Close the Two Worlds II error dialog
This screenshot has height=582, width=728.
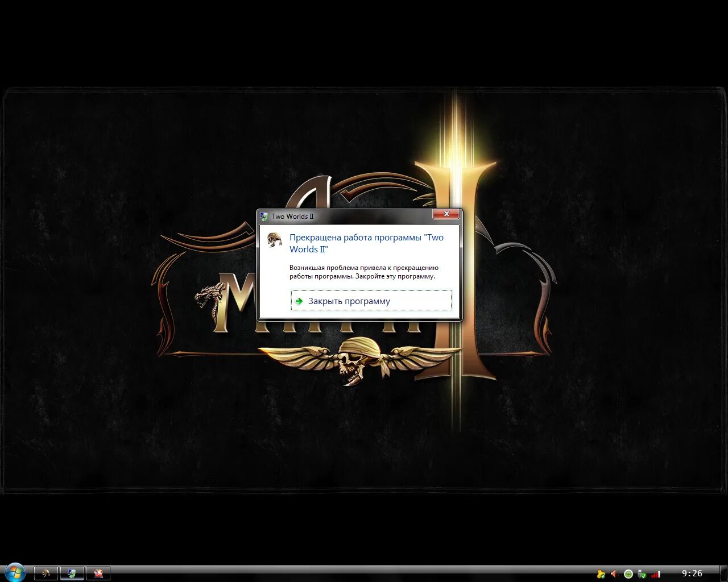(x=446, y=214)
